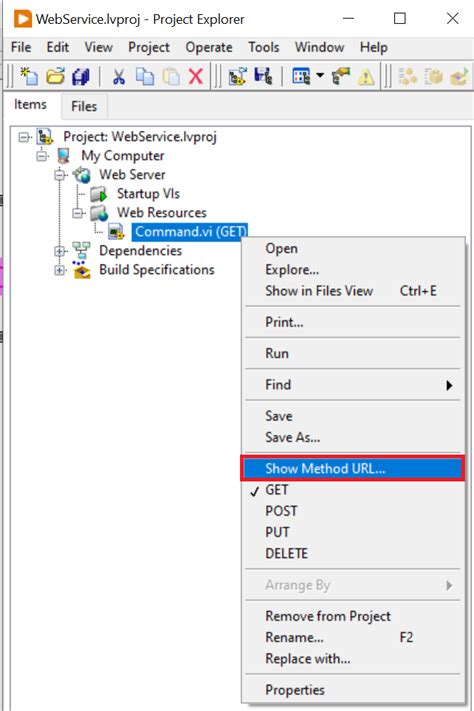
Task: Open the Tools menu
Action: (264, 47)
